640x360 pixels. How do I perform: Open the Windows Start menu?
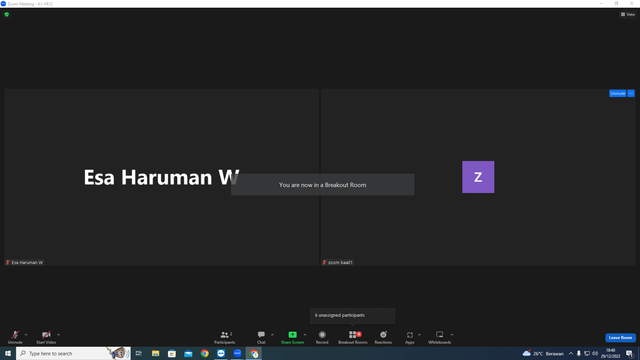pos(8,353)
